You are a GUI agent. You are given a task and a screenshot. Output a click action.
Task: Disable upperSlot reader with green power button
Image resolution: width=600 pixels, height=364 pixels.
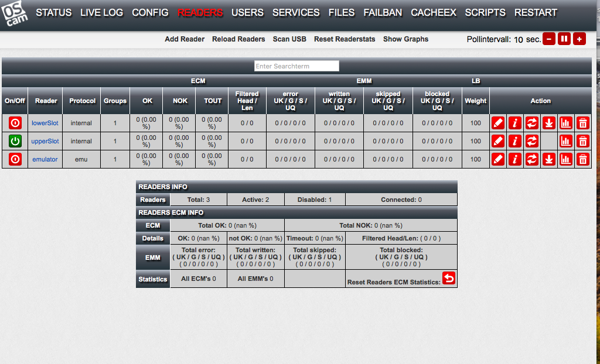pos(15,141)
